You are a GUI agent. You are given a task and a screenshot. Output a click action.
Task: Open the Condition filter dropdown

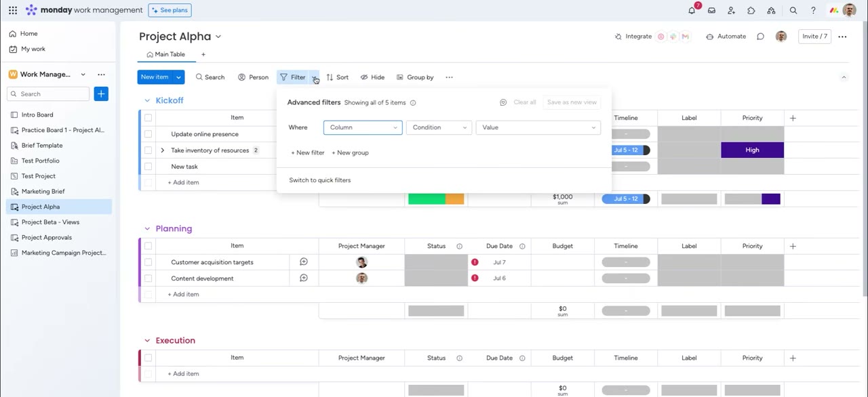pyautogui.click(x=439, y=127)
